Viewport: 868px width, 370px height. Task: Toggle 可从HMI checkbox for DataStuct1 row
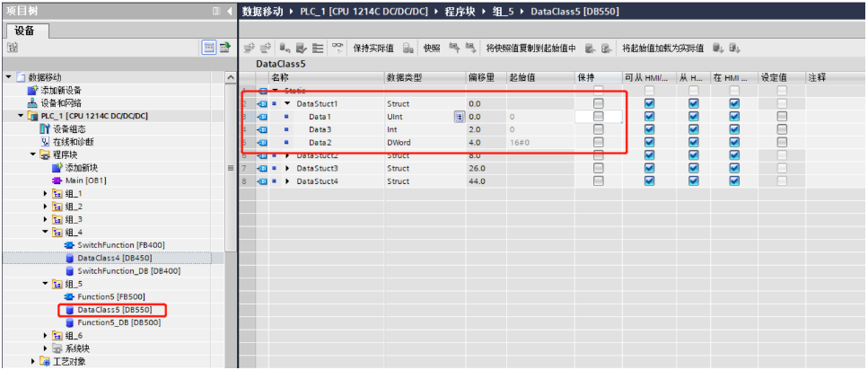649,103
